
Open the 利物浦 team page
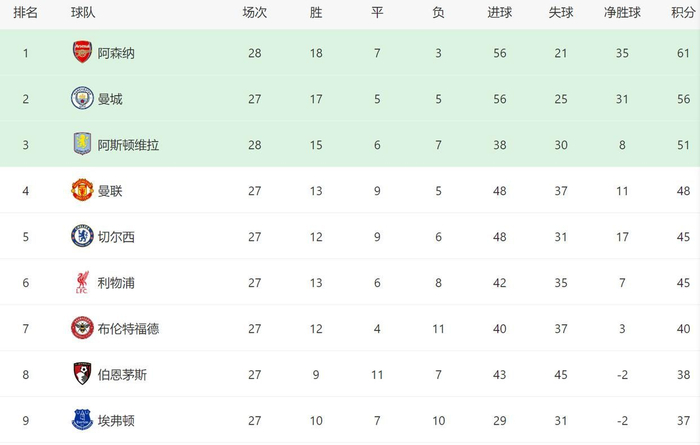click(116, 282)
